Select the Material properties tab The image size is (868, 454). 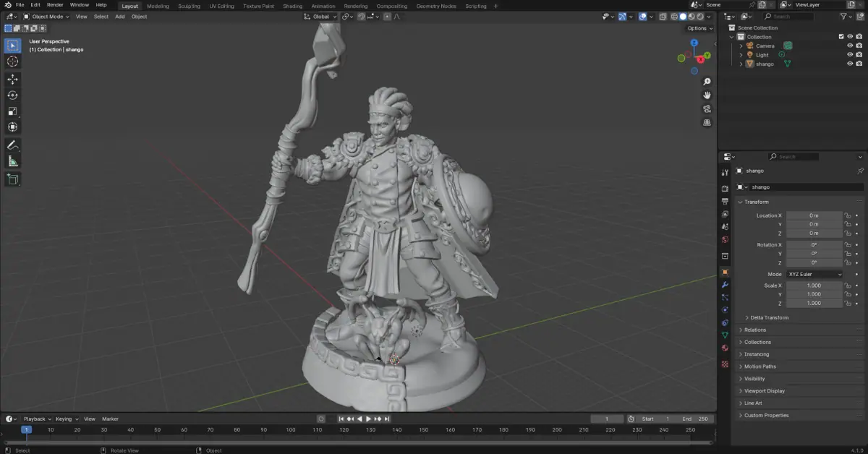(725, 348)
